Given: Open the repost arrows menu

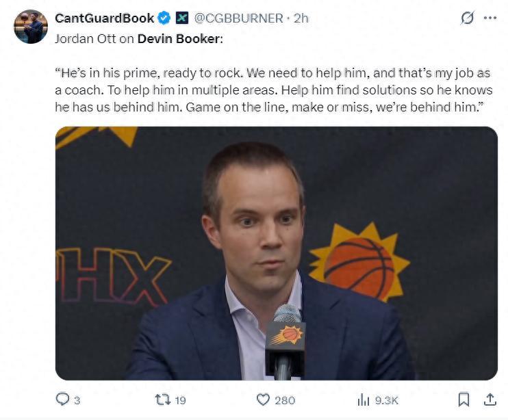Looking at the screenshot, I should pos(162,399).
